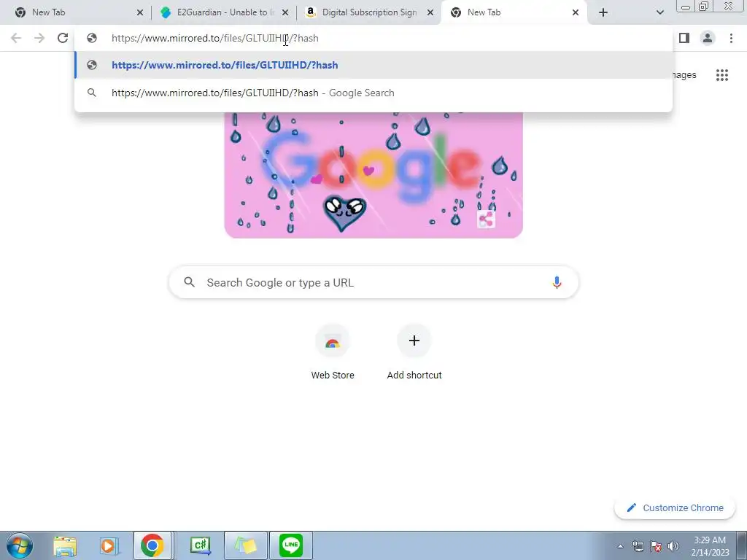Select the highlighted mirrored.to URL suggestion
The width and height of the screenshot is (747, 560).
373,65
